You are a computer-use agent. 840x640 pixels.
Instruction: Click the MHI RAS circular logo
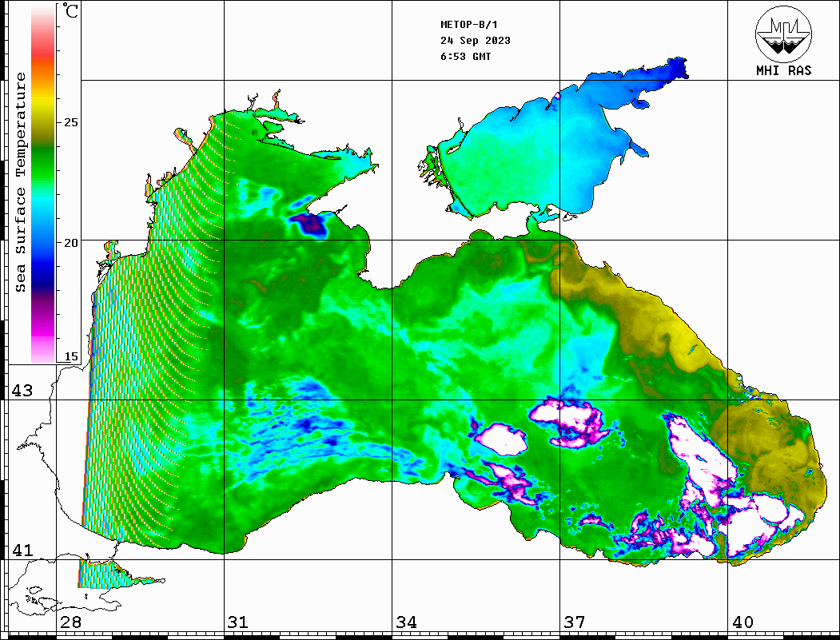pyautogui.click(x=783, y=34)
